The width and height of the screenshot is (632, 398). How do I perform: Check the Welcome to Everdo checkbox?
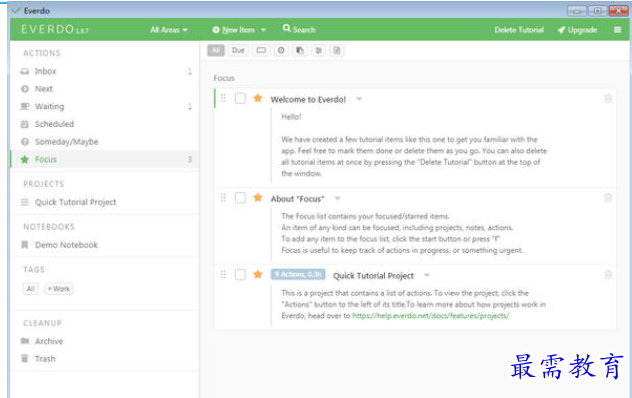point(240,98)
